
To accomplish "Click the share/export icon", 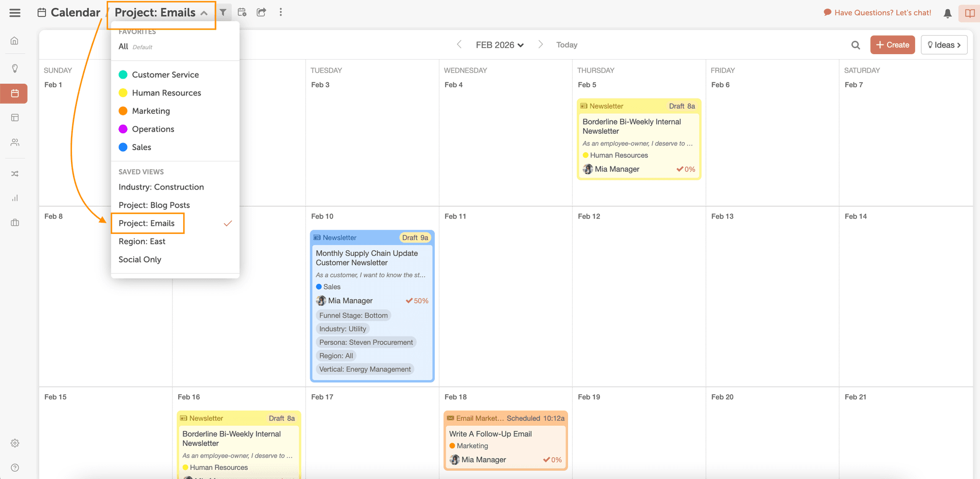I will (261, 12).
